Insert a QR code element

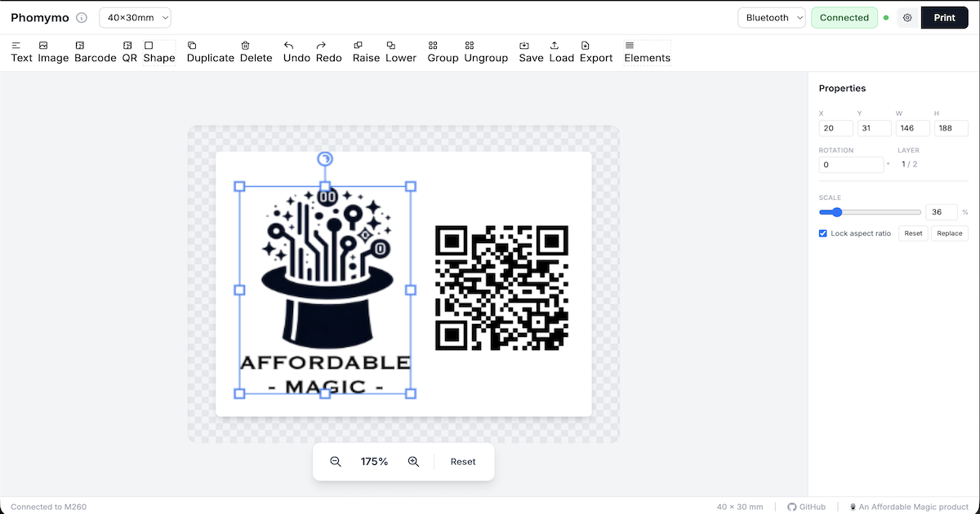click(129, 52)
